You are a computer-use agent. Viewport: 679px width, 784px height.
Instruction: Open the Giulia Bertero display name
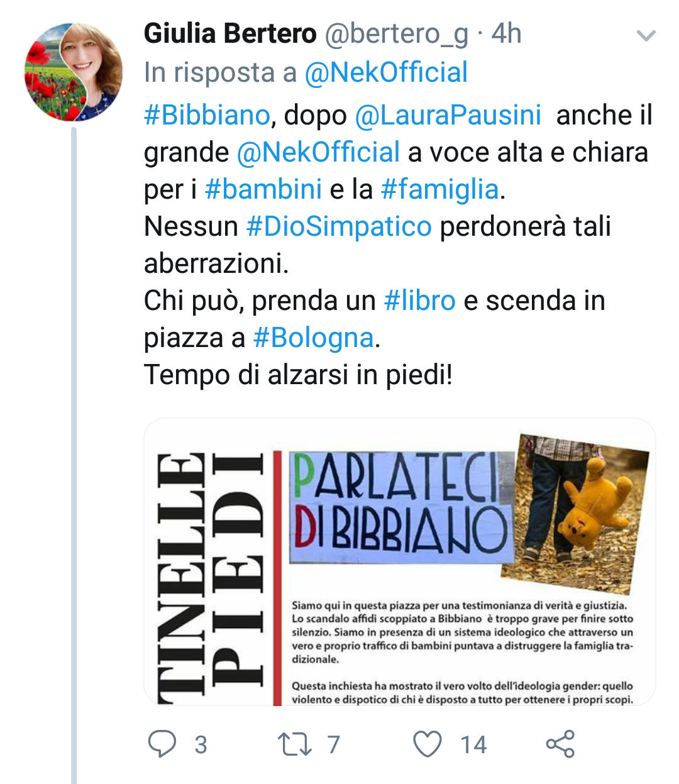click(x=230, y=33)
